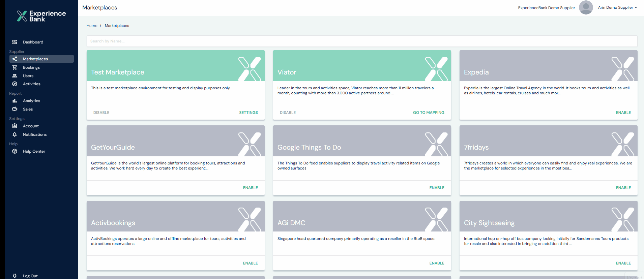Screen dimensions: 644x279
Task: Open Arin Demo Supplier account dropdown
Action: click(x=617, y=7)
